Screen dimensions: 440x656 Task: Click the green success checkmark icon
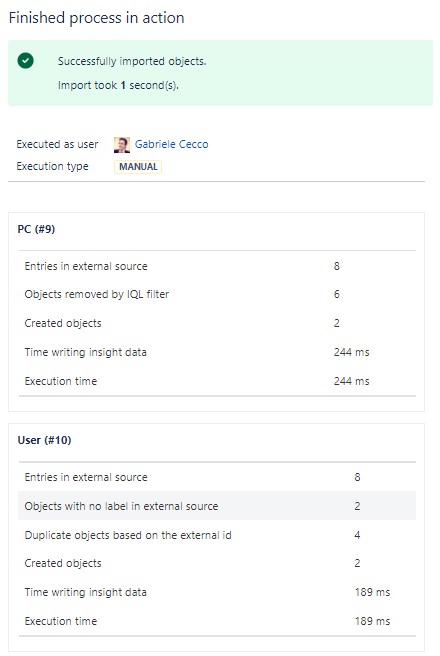26,61
